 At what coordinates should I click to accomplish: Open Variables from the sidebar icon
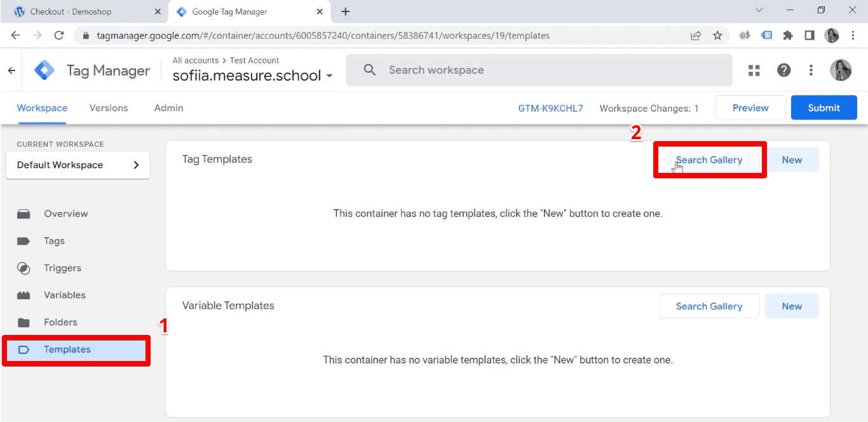tap(24, 295)
